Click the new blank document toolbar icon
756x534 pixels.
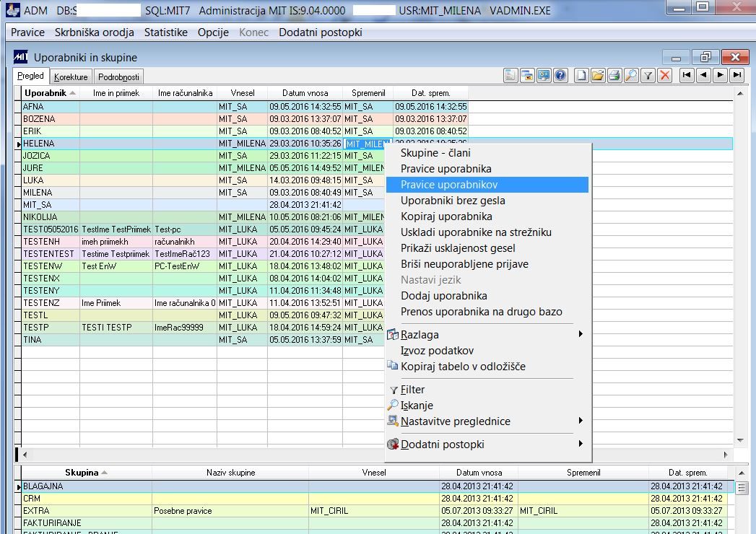pyautogui.click(x=580, y=75)
